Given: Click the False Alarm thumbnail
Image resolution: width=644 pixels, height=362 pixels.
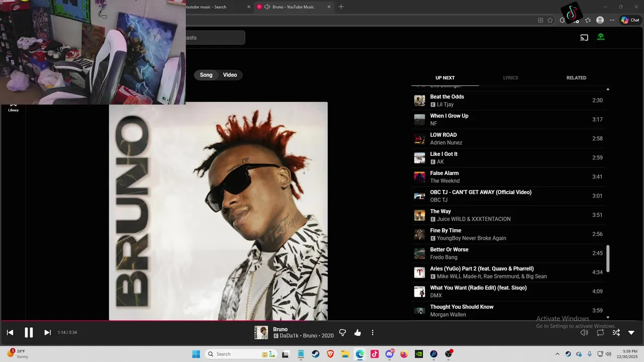Looking at the screenshot, I should click(x=420, y=177).
